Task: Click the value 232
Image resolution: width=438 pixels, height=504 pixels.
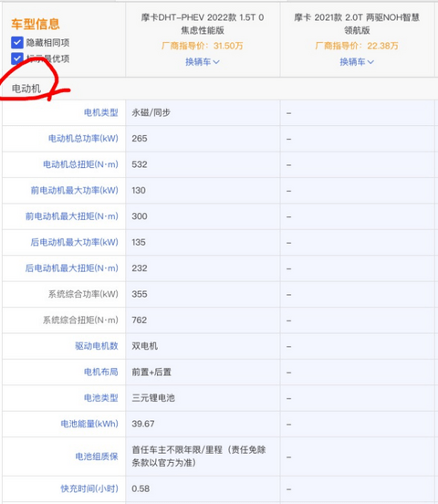Action: [x=140, y=268]
